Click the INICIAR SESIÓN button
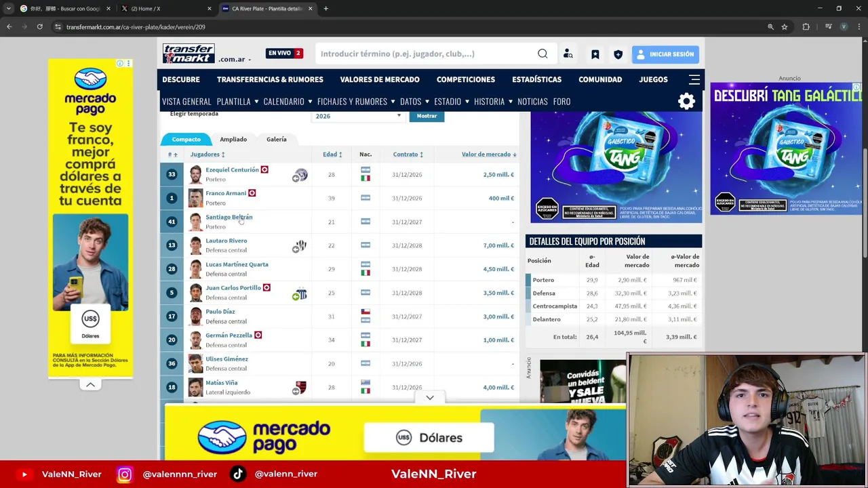This screenshot has width=868, height=488. 665,54
